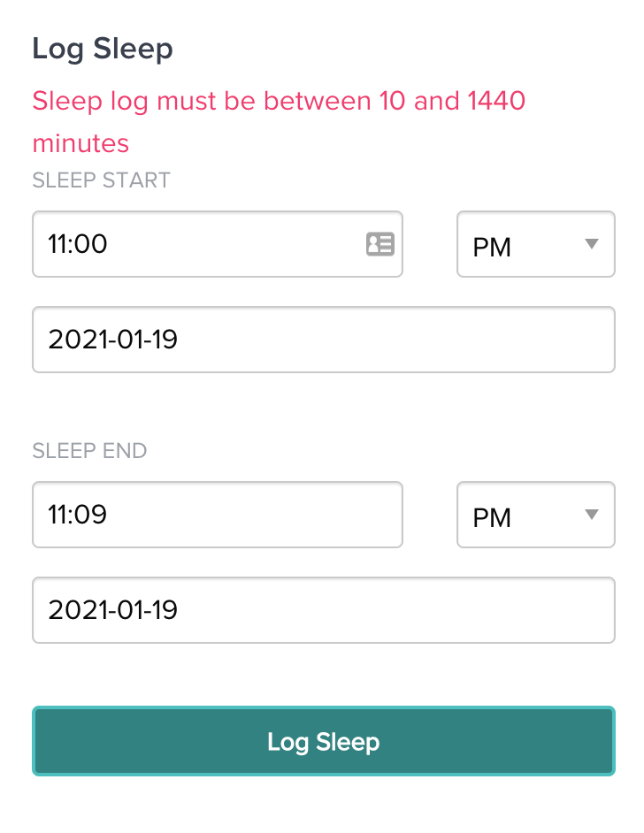
Task: Click the Log Sleep heading
Action: click(x=103, y=49)
